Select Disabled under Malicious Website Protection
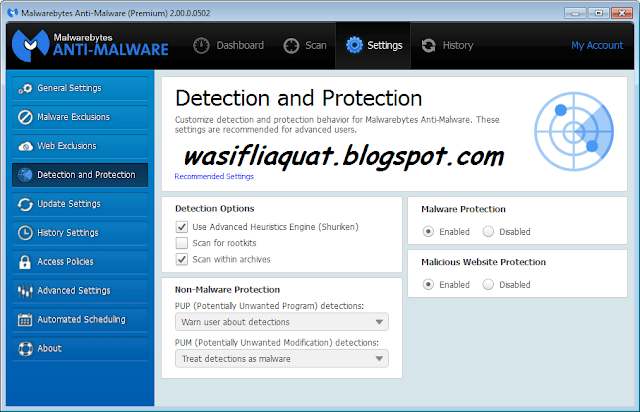This screenshot has width=640, height=412. pyautogui.click(x=488, y=284)
